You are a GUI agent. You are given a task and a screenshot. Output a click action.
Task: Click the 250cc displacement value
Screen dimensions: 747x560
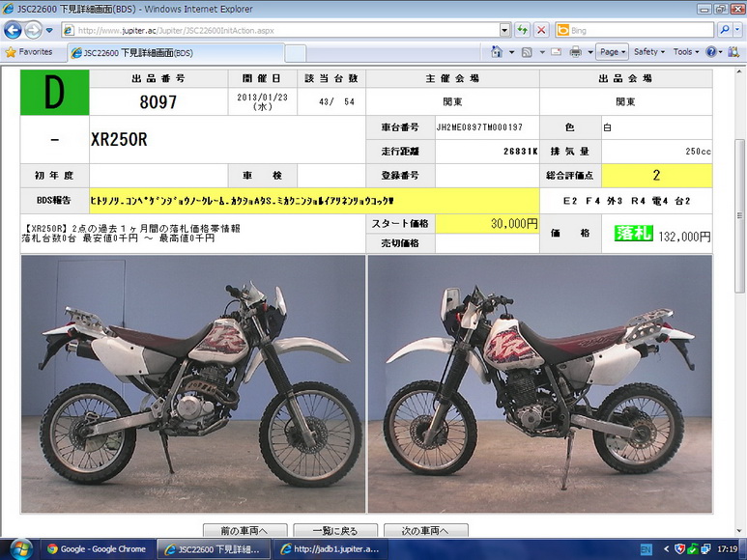699,152
